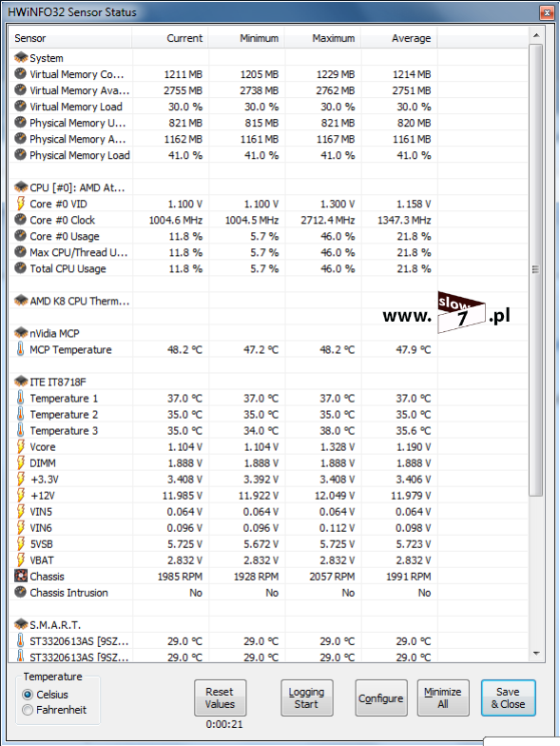560x746 pixels.
Task: Select the Celsius temperature unit
Action: pos(29,695)
